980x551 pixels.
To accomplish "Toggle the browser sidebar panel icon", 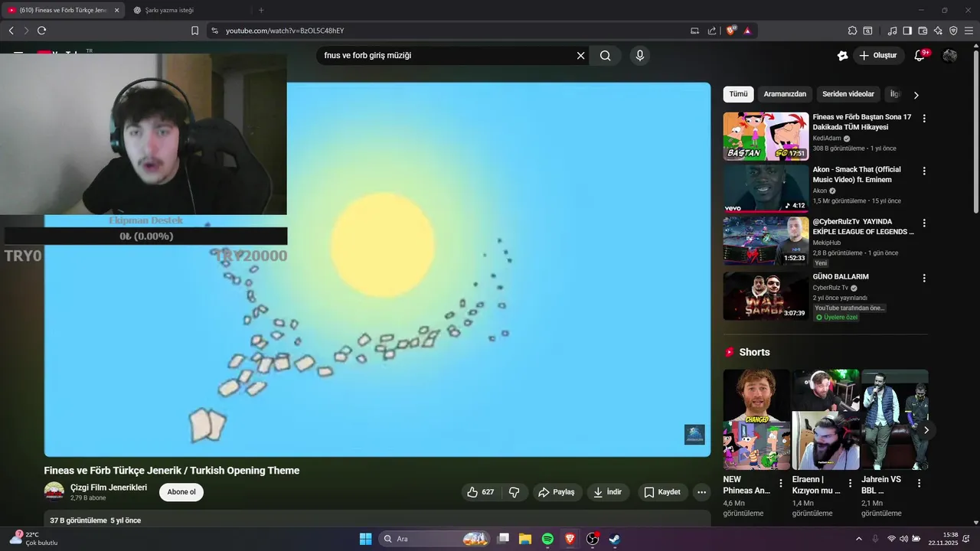I will tap(907, 31).
